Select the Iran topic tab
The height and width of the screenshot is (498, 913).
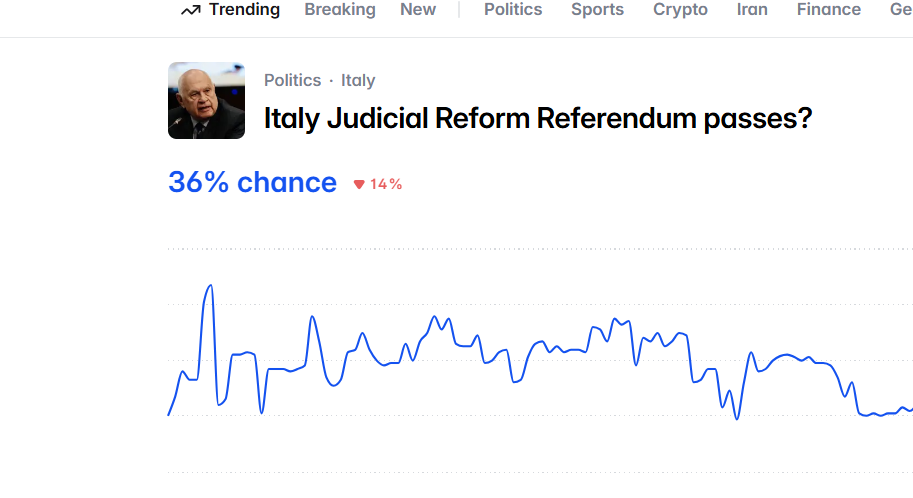(x=752, y=10)
